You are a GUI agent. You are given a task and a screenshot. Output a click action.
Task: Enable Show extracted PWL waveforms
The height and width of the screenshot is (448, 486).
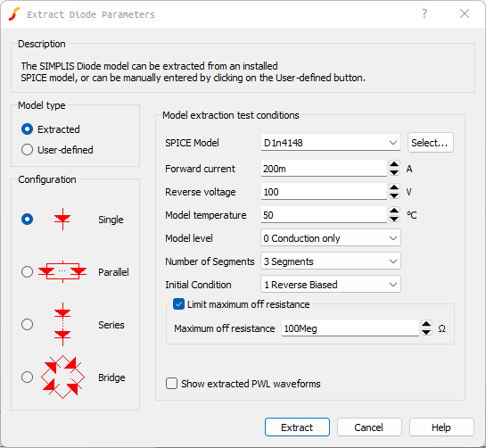click(171, 384)
